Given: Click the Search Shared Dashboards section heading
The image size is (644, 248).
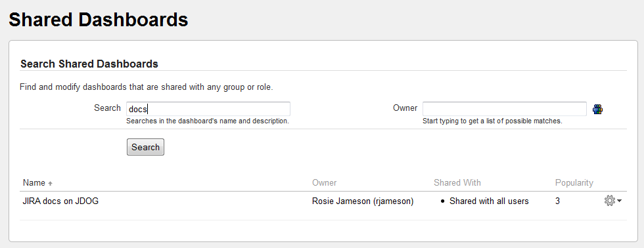Looking at the screenshot, I should 89,64.
